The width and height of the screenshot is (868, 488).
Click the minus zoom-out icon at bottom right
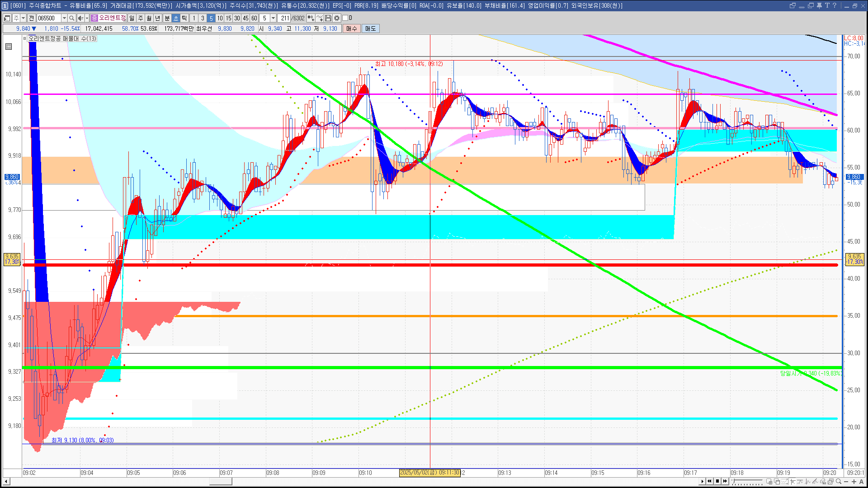tap(846, 481)
